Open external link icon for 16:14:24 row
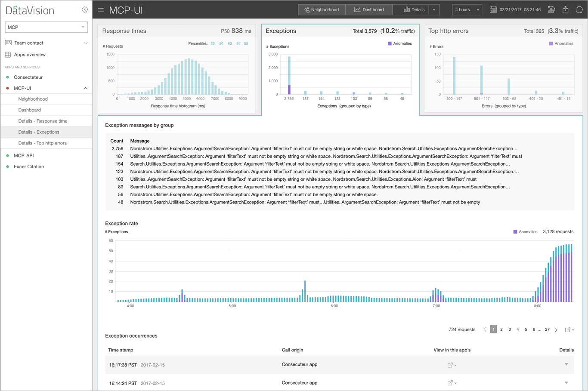 pos(450,383)
